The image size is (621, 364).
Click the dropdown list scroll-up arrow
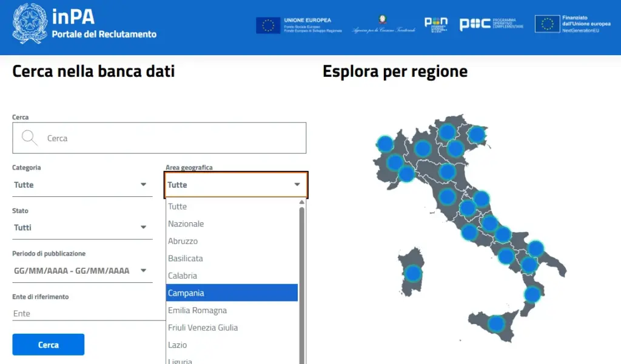302,202
